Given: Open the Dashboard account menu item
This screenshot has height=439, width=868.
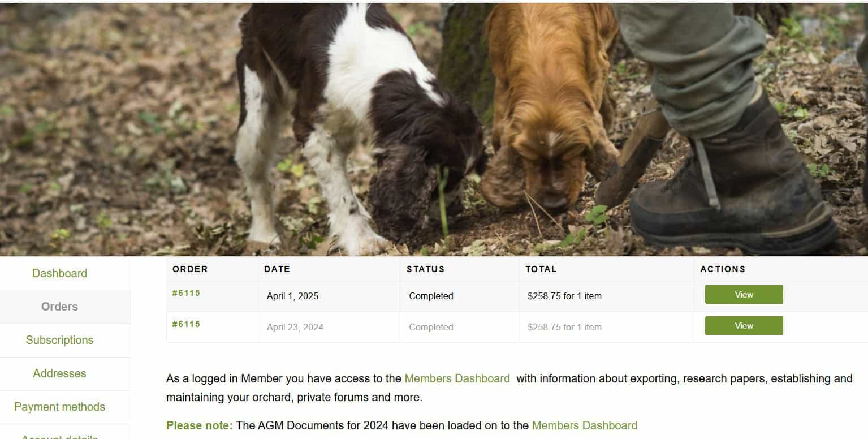Looking at the screenshot, I should tap(59, 273).
